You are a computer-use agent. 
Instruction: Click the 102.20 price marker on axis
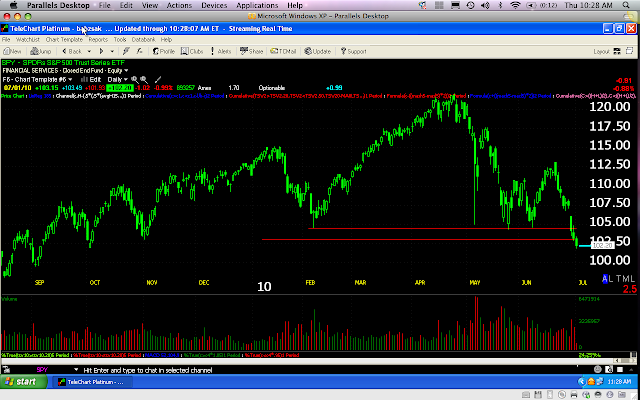click(x=602, y=245)
